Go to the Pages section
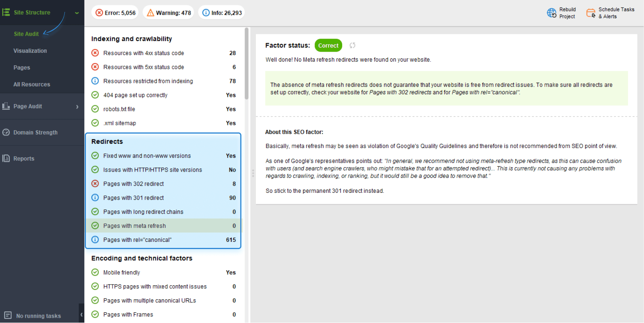Viewport: 644px width, 323px height. (x=21, y=68)
